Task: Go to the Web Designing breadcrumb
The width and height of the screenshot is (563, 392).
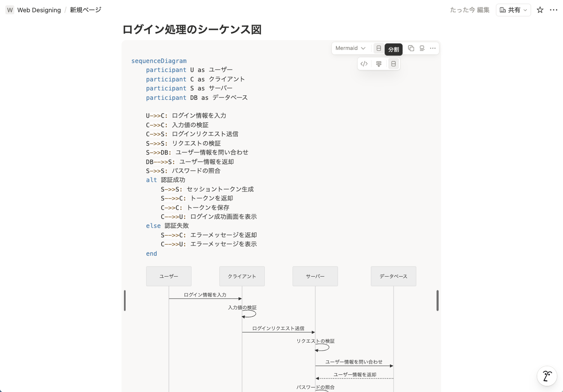Action: 39,10
